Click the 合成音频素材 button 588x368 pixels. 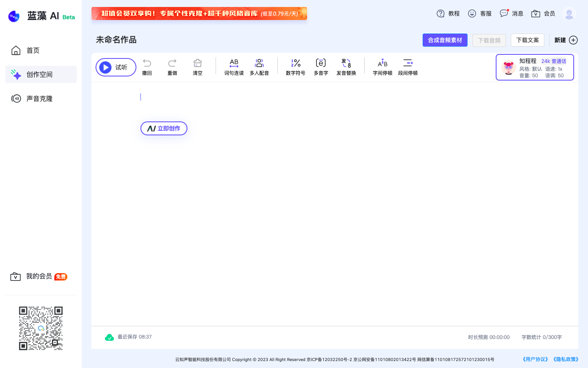[445, 40]
